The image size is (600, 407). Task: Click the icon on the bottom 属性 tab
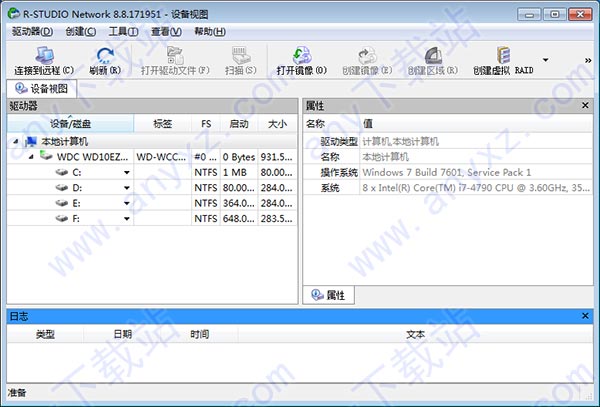coord(317,295)
